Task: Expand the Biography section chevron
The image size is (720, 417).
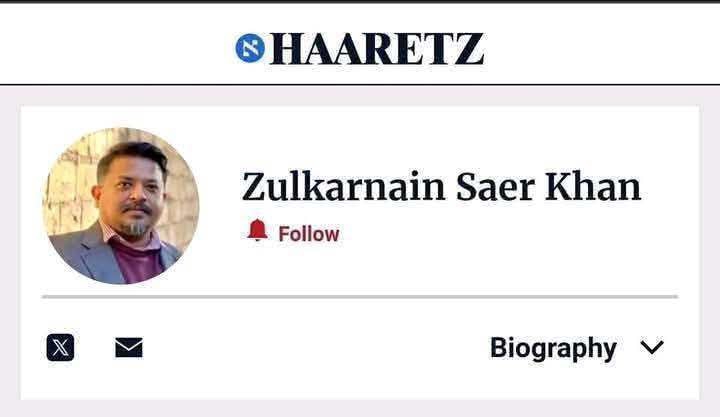Action: pyautogui.click(x=652, y=348)
